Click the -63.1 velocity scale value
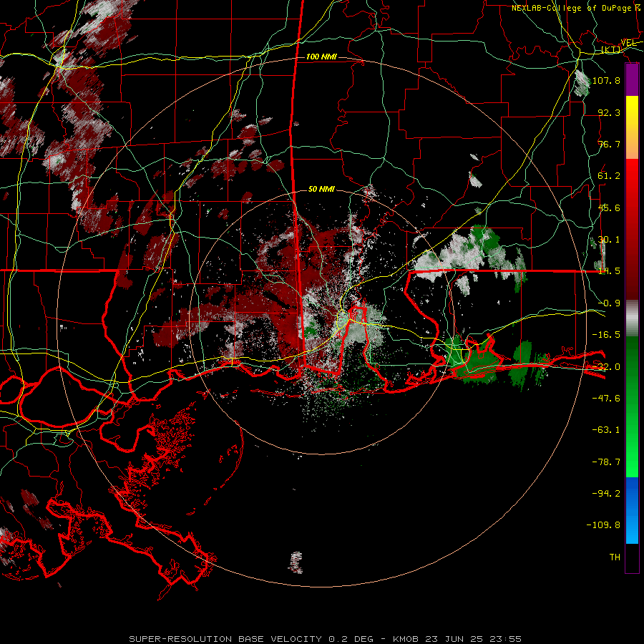The image size is (644, 644). (x=606, y=430)
